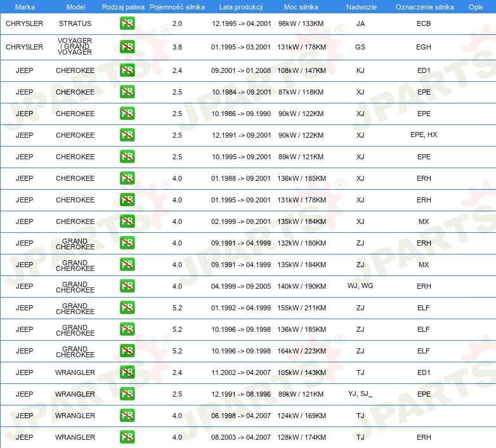Click body code YJ, SJ_

[x=360, y=393]
